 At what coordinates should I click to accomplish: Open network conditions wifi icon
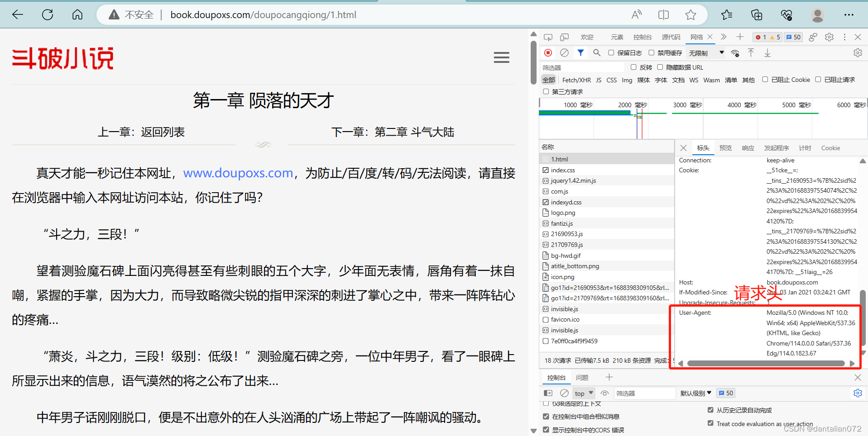pos(735,53)
